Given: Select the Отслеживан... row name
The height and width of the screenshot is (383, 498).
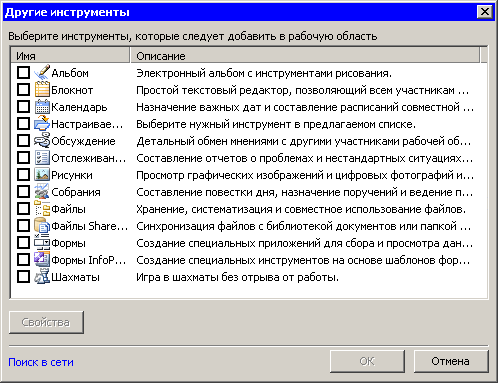Looking at the screenshot, I should 89,158.
